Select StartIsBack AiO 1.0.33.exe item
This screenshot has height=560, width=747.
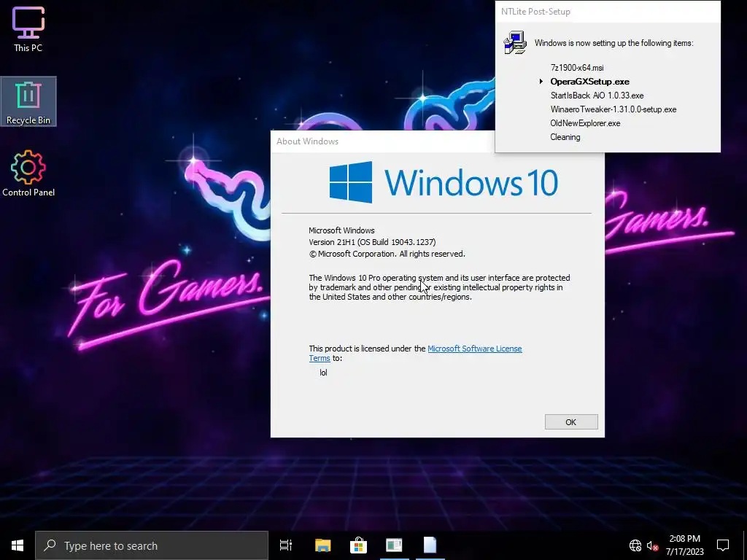[597, 96]
